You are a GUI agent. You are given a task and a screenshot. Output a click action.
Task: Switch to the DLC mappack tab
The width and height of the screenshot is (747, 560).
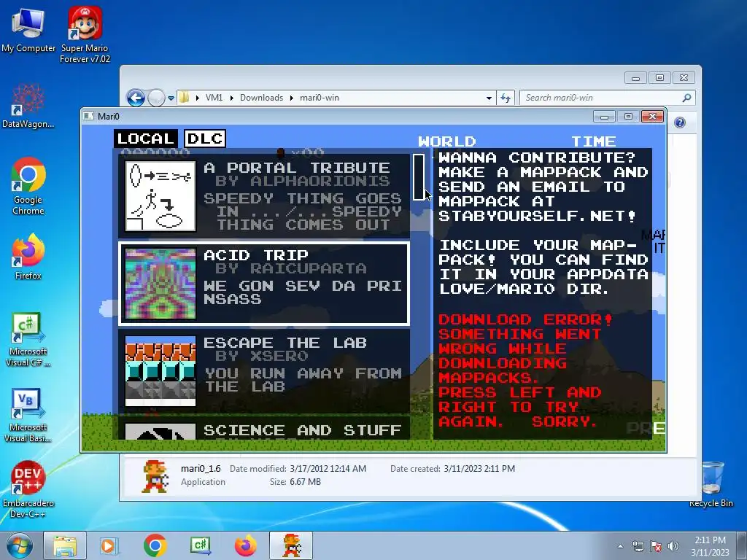pyautogui.click(x=205, y=139)
